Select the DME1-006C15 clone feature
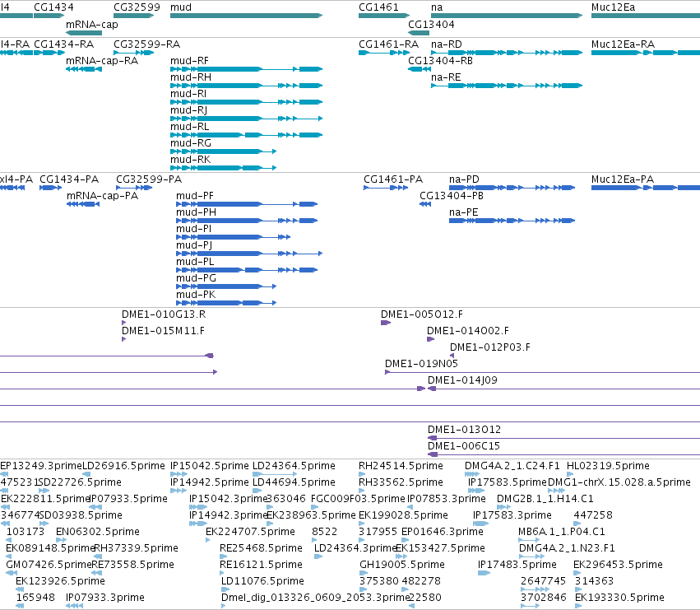The height and width of the screenshot is (610, 700). tap(563, 454)
